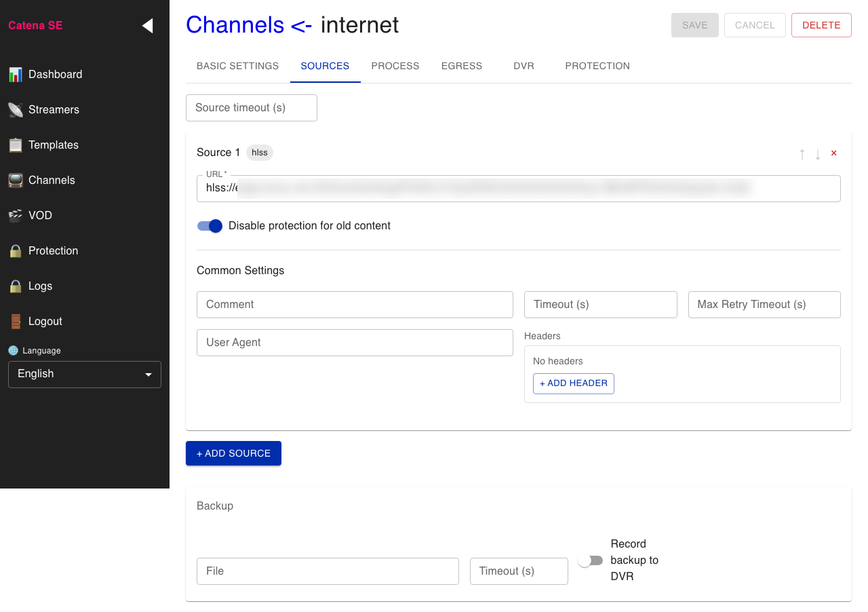The width and height of the screenshot is (868, 612).
Task: Open the Dashboard section
Action: coord(55,74)
